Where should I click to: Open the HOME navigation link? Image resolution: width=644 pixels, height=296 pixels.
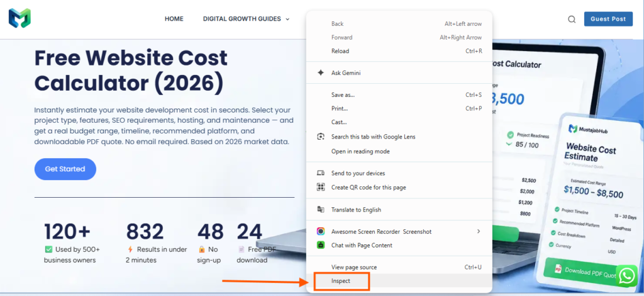pos(174,19)
